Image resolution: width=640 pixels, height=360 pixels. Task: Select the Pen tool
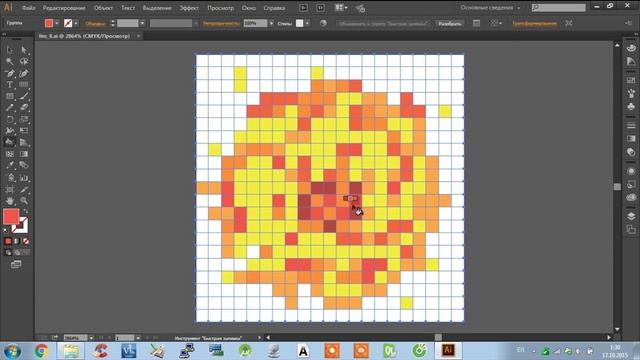tap(9, 73)
